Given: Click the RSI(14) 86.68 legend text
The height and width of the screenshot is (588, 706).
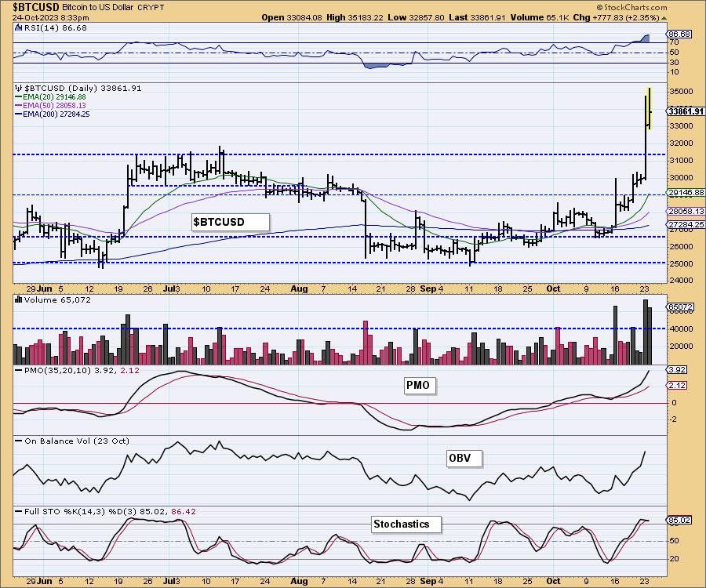Looking at the screenshot, I should [56, 28].
